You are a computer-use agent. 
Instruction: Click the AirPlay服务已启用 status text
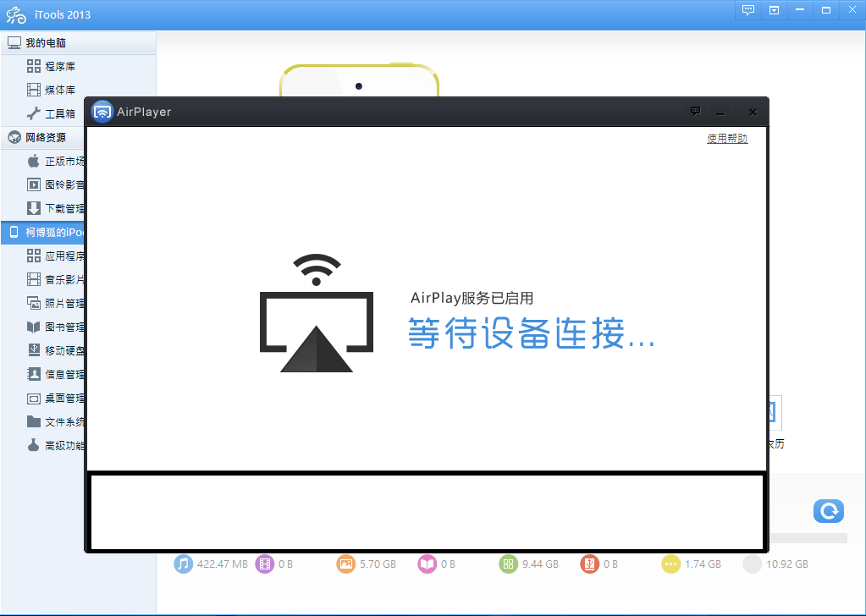pyautogui.click(x=472, y=299)
